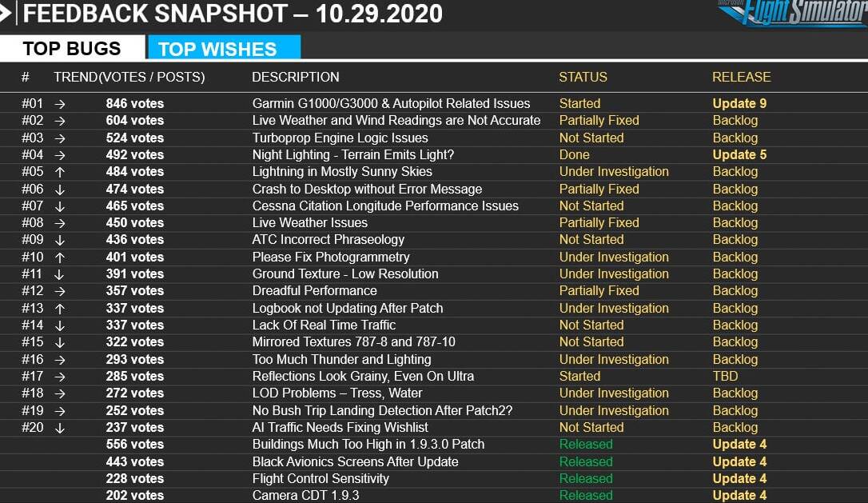Click the trend arrow in row #04
The height and width of the screenshot is (503, 868).
60,155
